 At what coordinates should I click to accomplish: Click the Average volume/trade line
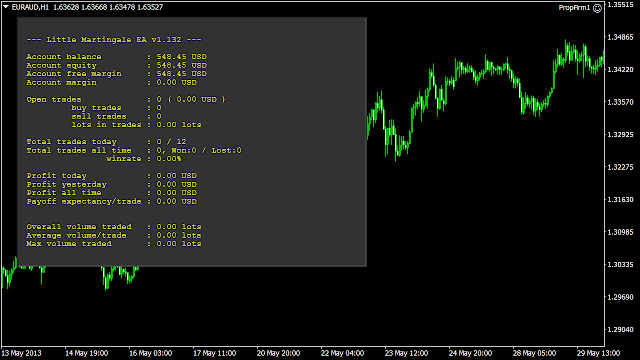114,236
